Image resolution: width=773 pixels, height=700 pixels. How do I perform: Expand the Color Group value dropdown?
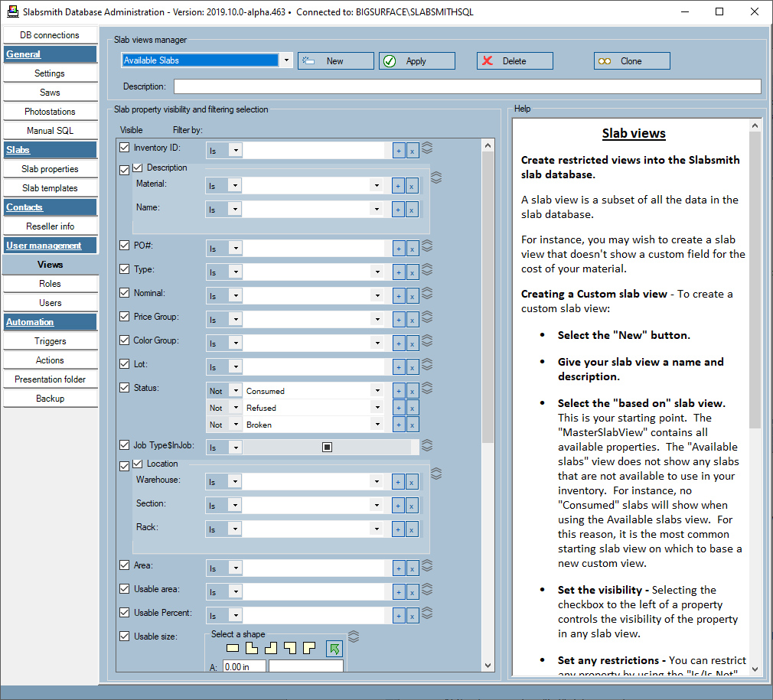tap(377, 343)
